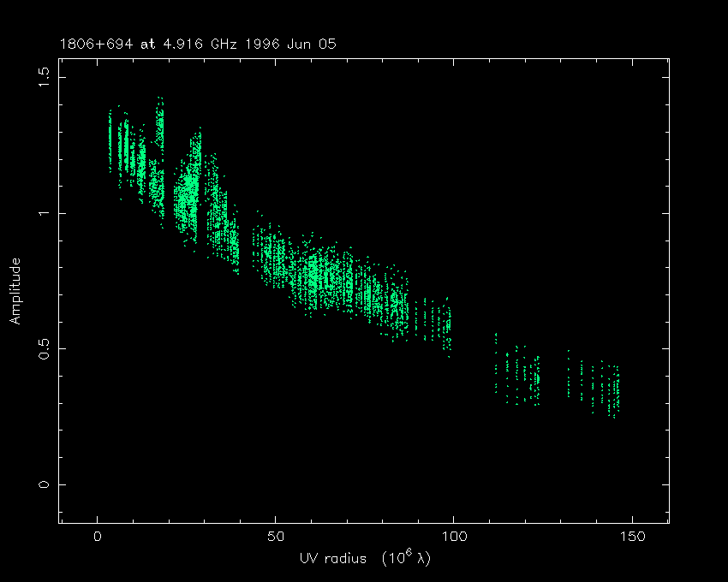Viewport: 728px width, 582px height.
Task: Click the y-axis tick label "0"
Action: 44,484
